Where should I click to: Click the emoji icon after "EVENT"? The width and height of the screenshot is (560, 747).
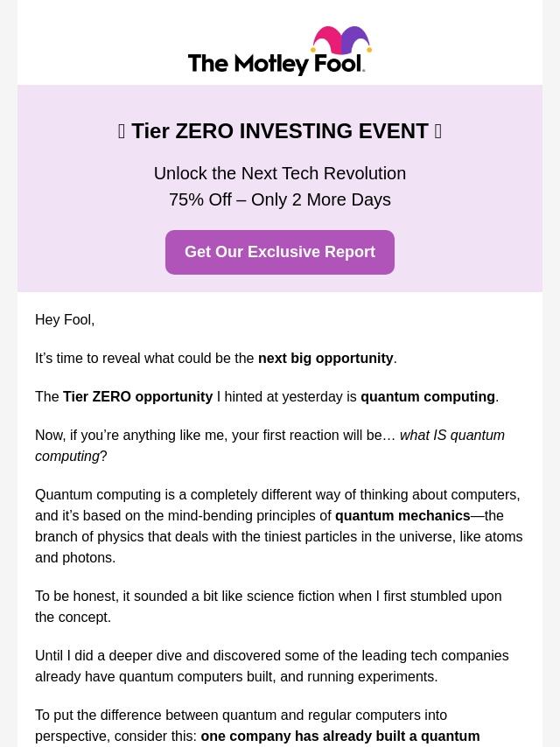437,131
